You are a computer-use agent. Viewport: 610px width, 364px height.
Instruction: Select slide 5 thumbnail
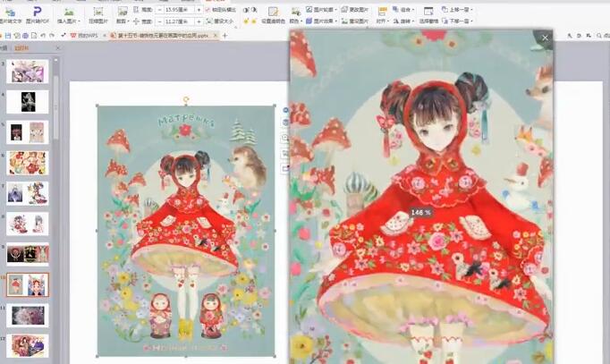pyautogui.click(x=27, y=132)
